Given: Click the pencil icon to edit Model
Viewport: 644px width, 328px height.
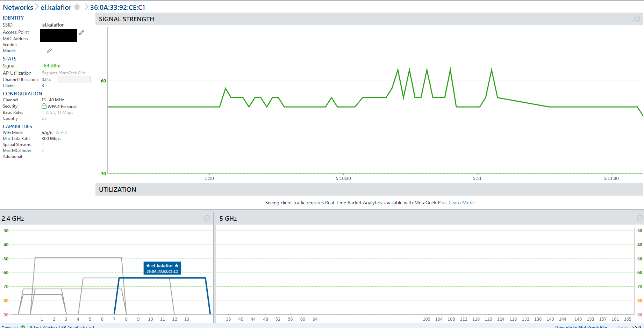Looking at the screenshot, I should (x=49, y=51).
